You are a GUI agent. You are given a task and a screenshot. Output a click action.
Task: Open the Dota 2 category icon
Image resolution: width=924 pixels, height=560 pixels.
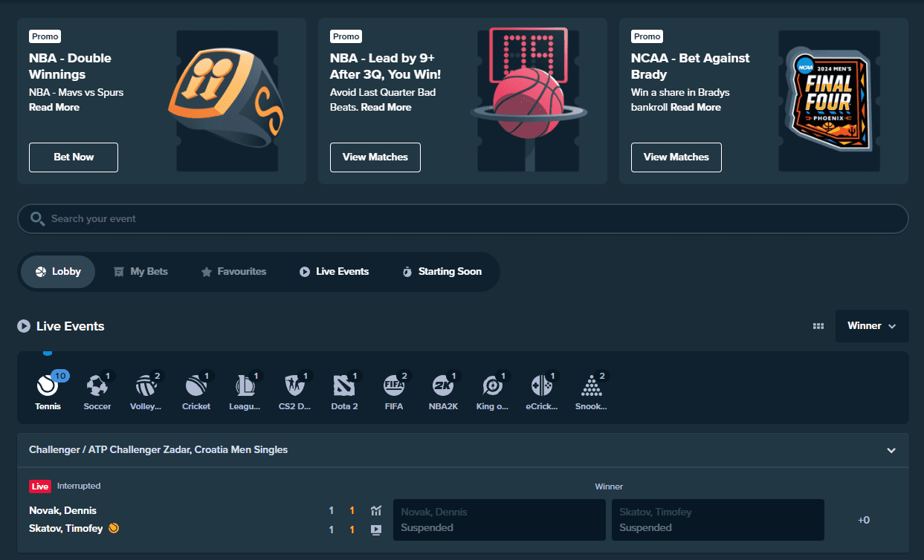[x=344, y=385]
